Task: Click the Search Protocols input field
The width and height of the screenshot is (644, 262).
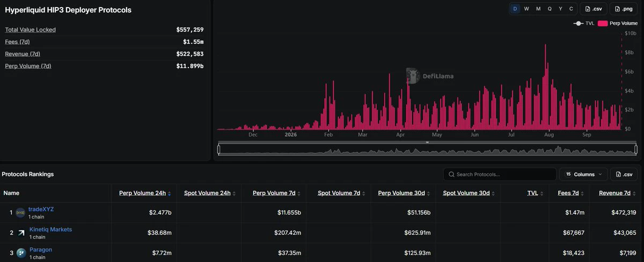Action: pos(500,174)
